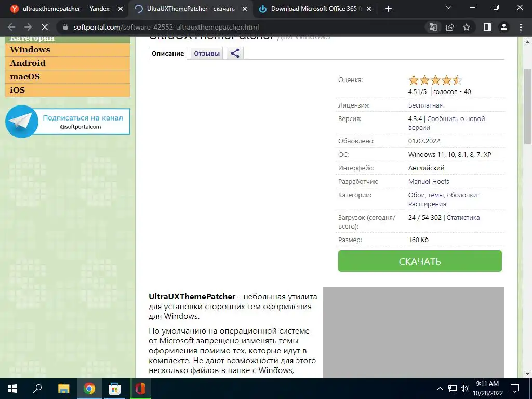Close the UltraUXThemePatcher tab
The height and width of the screenshot is (399, 532).
[x=245, y=9]
